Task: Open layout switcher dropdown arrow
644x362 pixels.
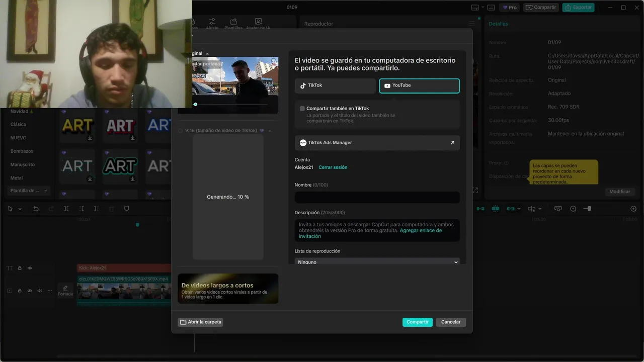Action: pyautogui.click(x=482, y=8)
